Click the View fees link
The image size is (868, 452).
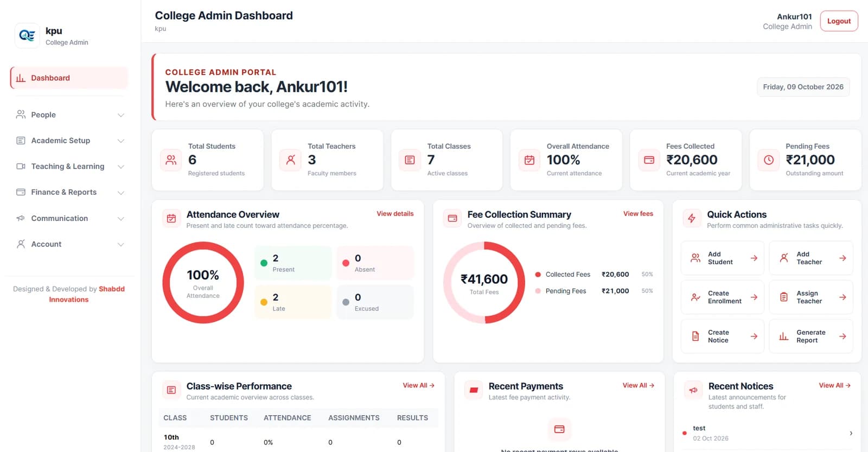pos(638,214)
